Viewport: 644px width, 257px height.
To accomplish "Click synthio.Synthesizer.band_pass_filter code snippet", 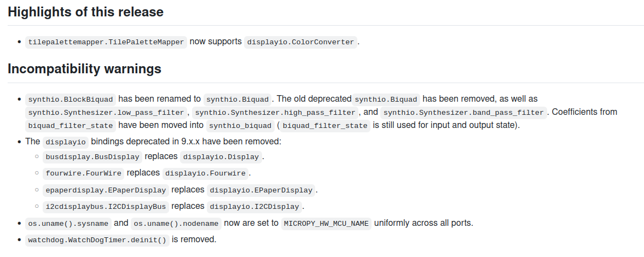I will click(x=463, y=113).
